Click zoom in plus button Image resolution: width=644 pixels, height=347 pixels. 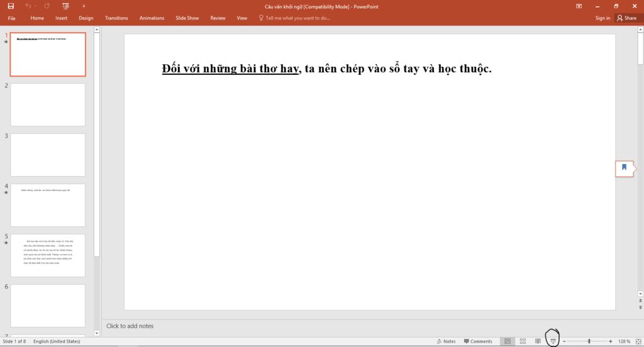pos(610,341)
